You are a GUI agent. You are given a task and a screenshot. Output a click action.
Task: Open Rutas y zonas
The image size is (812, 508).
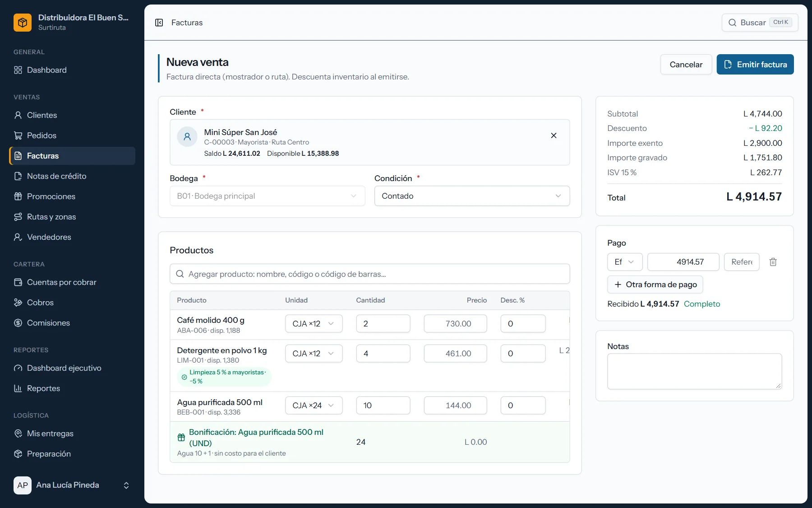coord(72,217)
